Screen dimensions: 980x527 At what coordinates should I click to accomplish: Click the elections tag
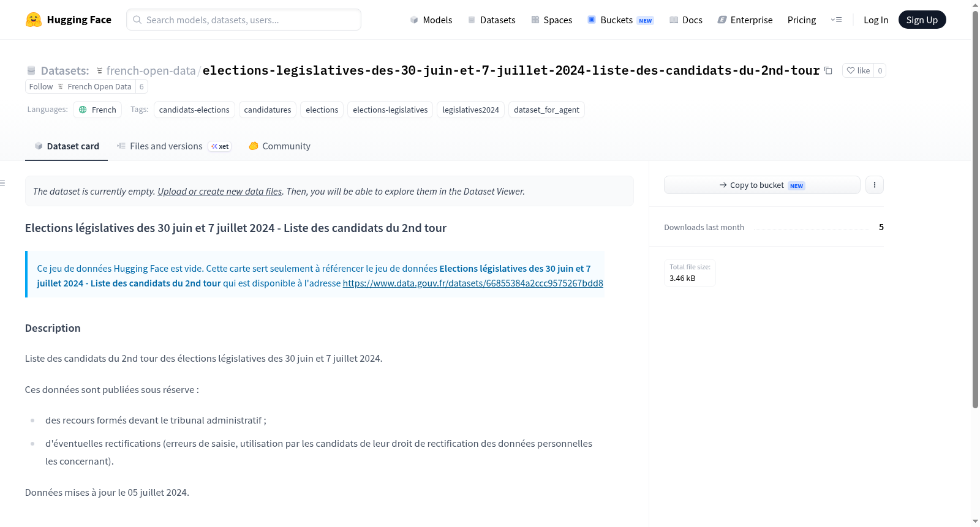click(x=322, y=110)
